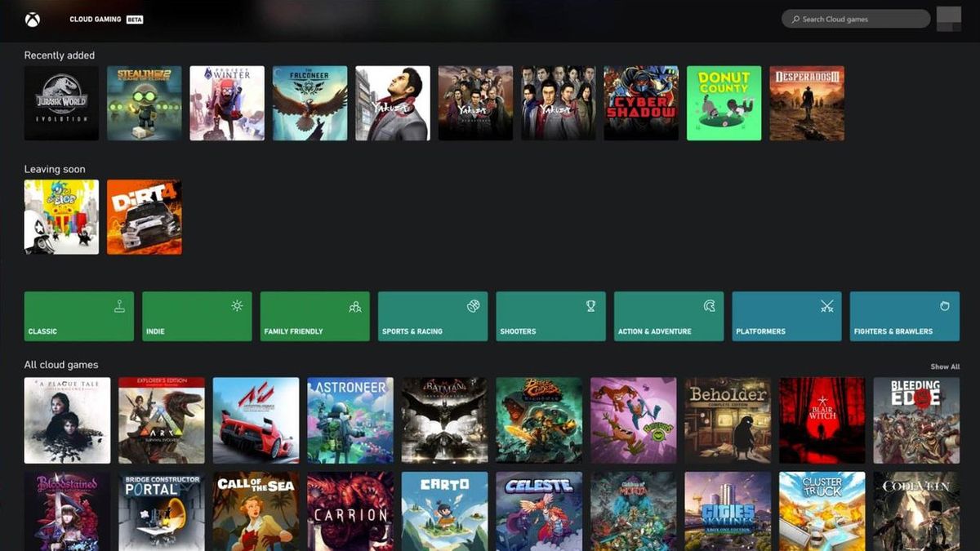Open Stealth Inc 2 game tile

(145, 104)
